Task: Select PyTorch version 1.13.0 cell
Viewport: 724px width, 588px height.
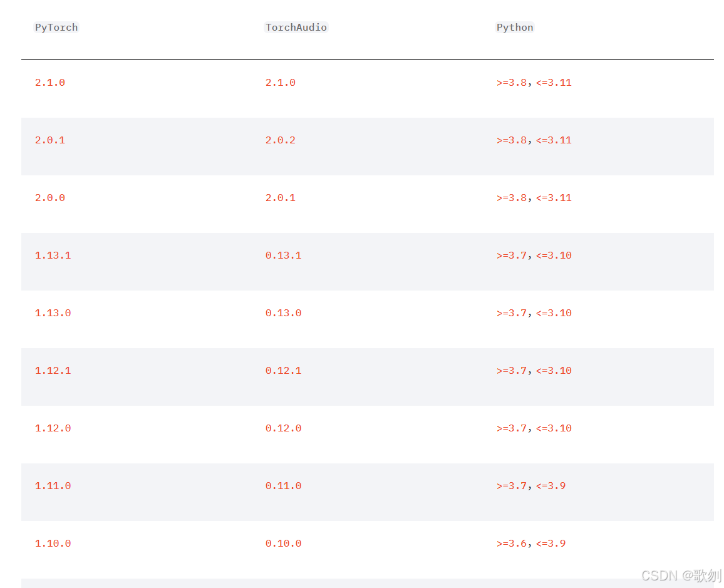Action: [x=53, y=313]
